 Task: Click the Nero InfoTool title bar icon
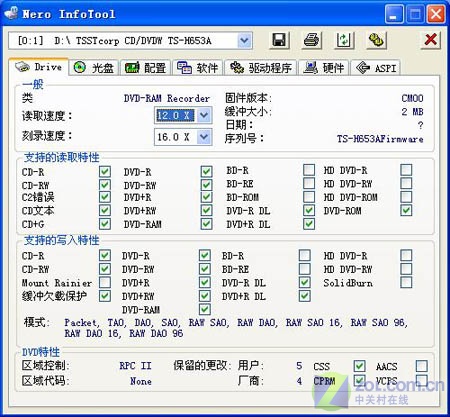coord(11,13)
